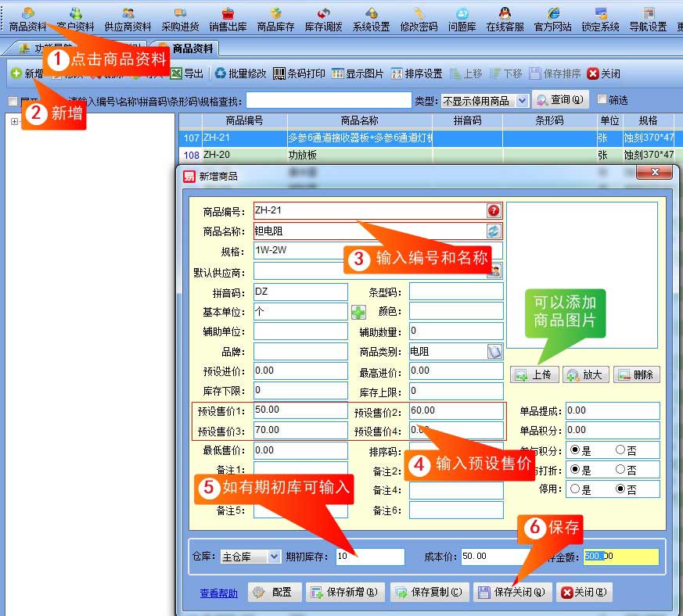Click red help icon in 商品编号 field
The height and width of the screenshot is (616, 683).
click(x=494, y=211)
